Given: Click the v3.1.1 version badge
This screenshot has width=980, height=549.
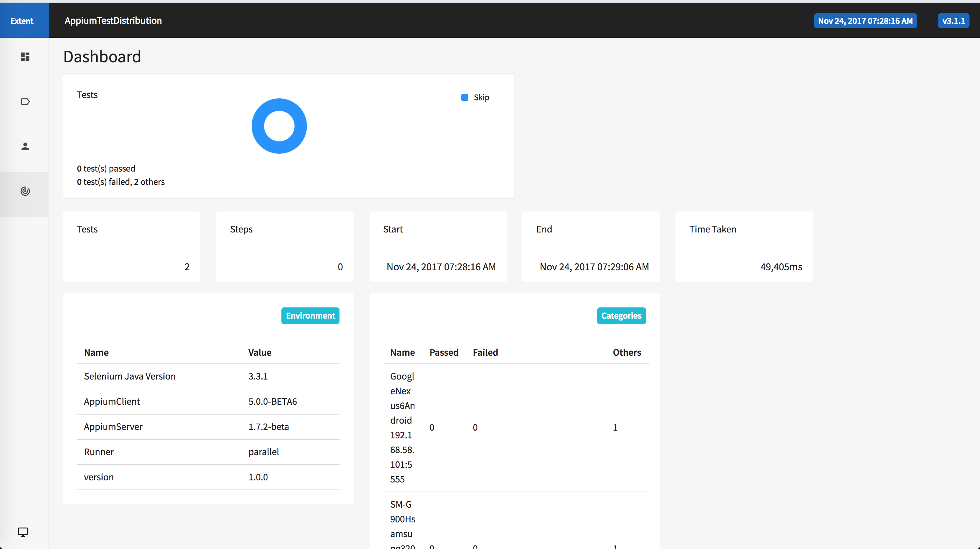Looking at the screenshot, I should pyautogui.click(x=953, y=21).
